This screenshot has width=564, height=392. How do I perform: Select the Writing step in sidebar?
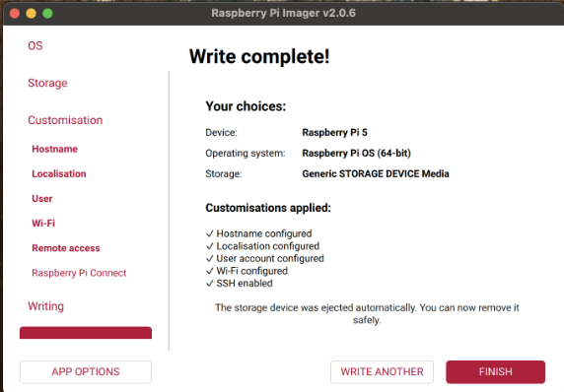45,306
